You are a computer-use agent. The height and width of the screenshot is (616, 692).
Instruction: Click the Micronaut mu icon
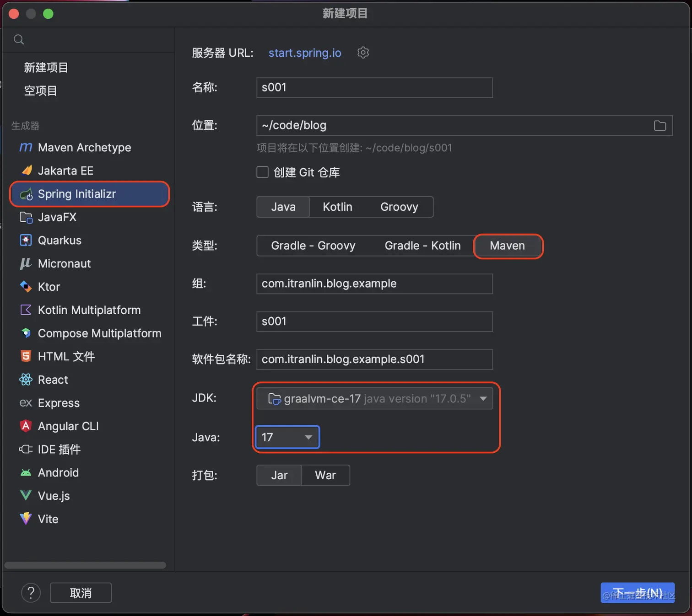(x=26, y=263)
